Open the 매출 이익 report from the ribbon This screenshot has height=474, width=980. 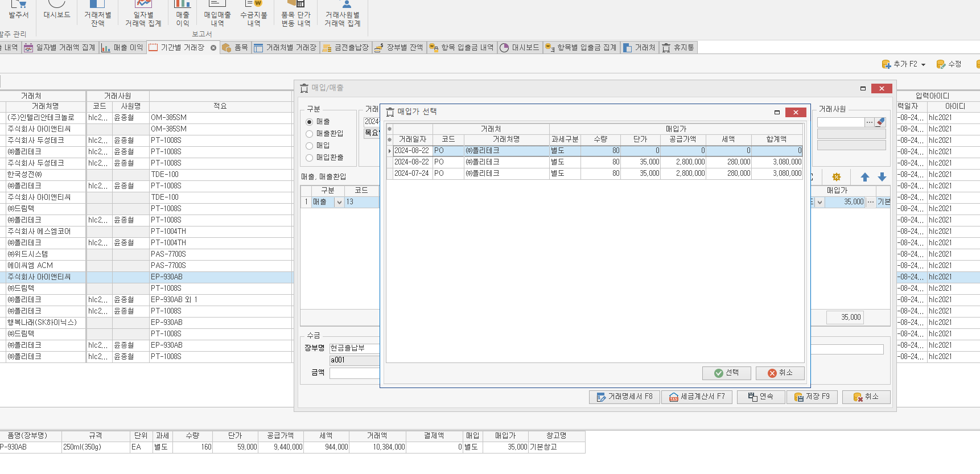click(x=182, y=14)
